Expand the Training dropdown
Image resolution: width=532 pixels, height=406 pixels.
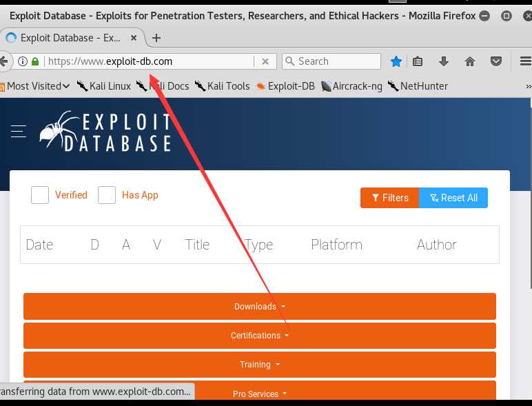pyautogui.click(x=260, y=365)
